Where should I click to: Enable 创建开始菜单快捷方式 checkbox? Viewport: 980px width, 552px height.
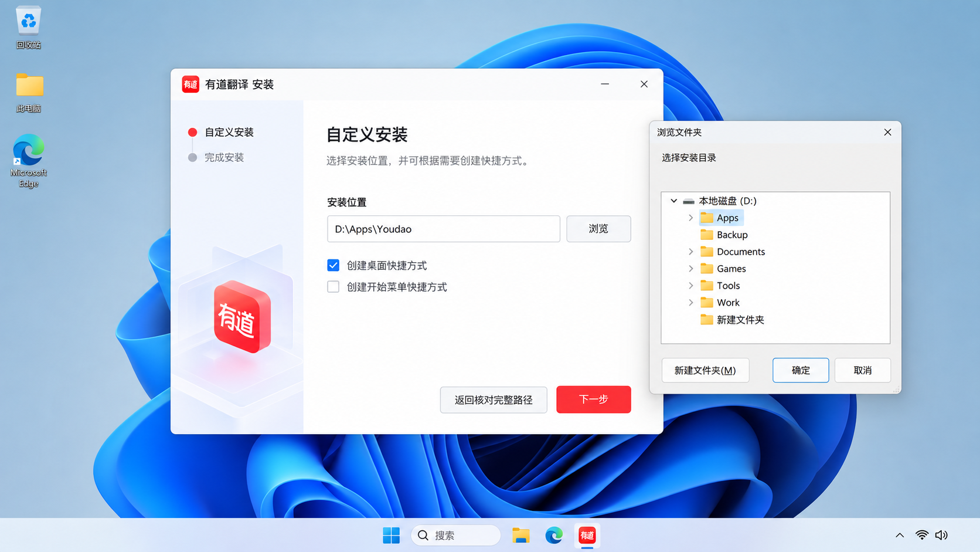coord(333,287)
